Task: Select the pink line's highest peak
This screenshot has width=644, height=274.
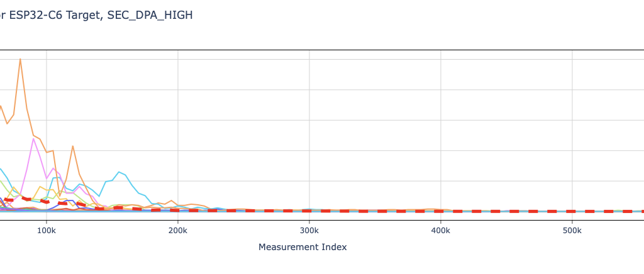Action: pyautogui.click(x=33, y=139)
